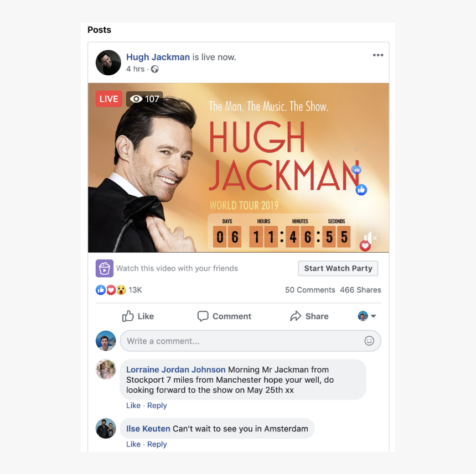Open the 13K reactions list
Viewport: 476px width, 474px height.
pyautogui.click(x=135, y=290)
